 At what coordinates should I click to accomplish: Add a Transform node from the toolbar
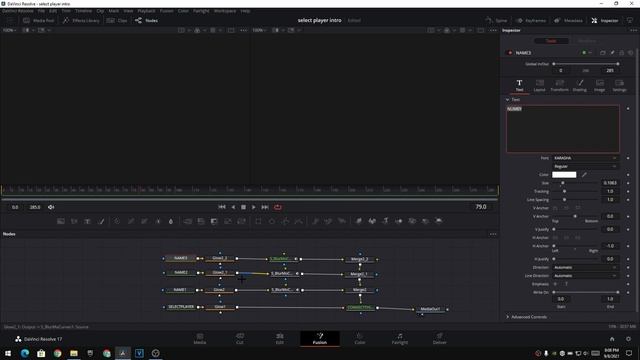242,221
